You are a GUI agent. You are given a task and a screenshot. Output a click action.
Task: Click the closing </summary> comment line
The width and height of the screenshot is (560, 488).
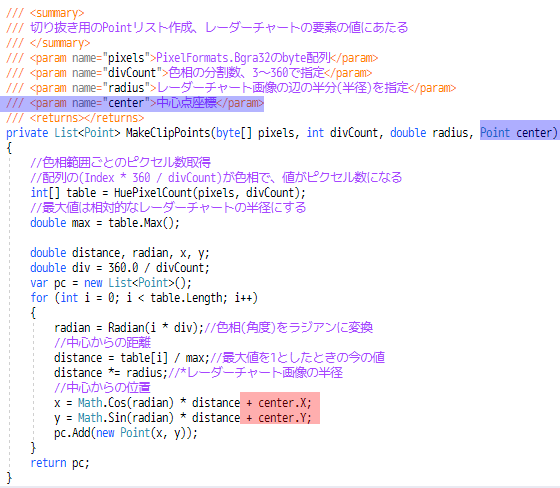[x=48, y=43]
